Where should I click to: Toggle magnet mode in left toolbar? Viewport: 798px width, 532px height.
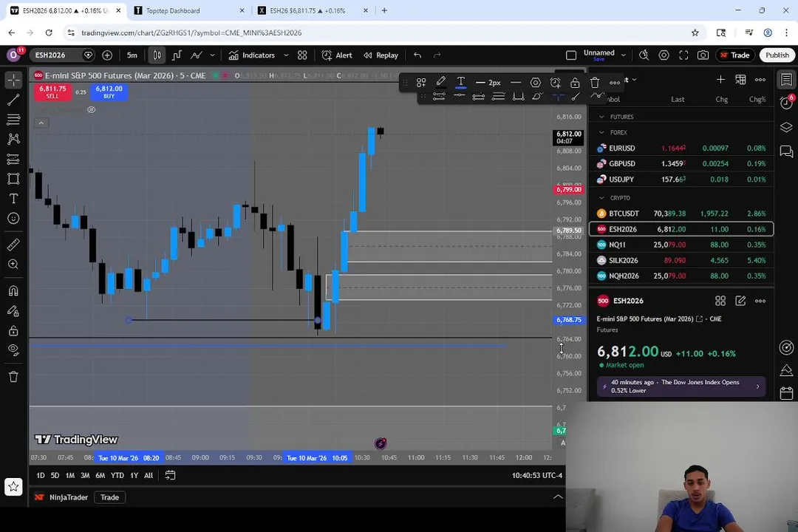[13, 290]
